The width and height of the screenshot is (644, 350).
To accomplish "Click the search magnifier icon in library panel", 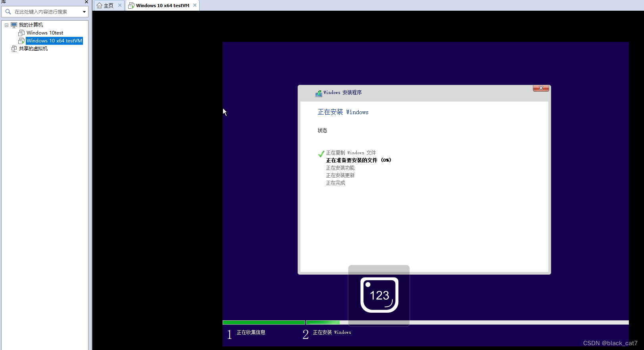I will pos(8,11).
